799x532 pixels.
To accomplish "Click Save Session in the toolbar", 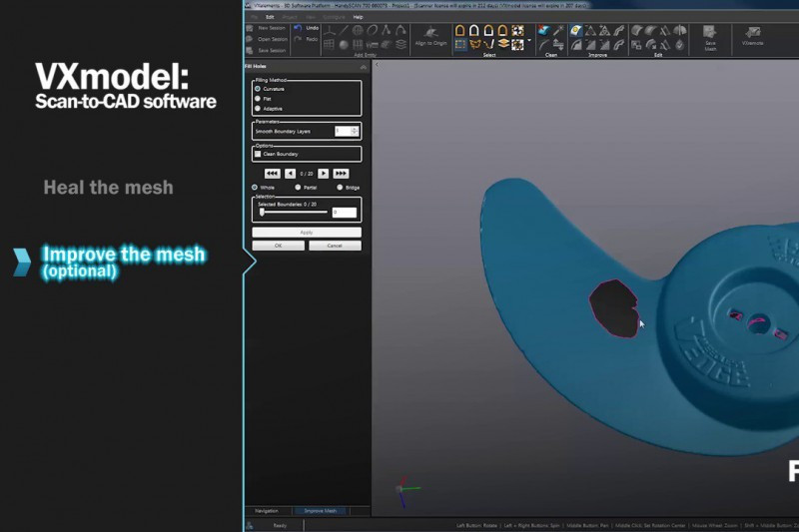I will click(267, 50).
